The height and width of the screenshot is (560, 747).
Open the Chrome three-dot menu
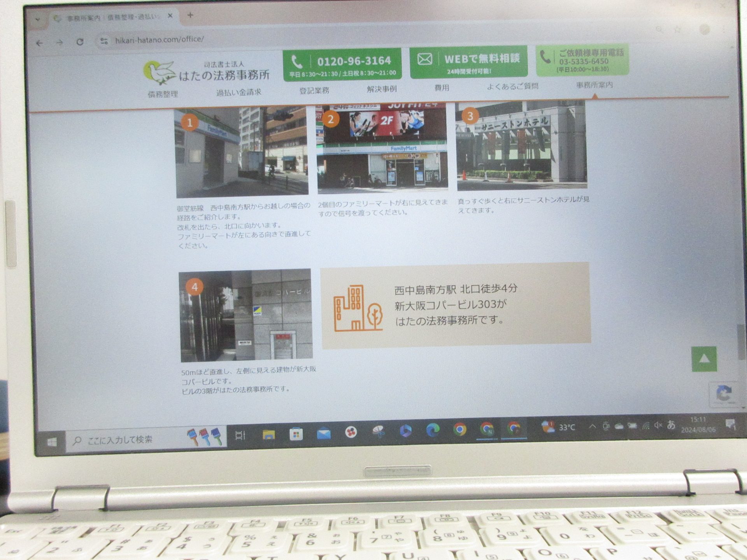pyautogui.click(x=724, y=29)
